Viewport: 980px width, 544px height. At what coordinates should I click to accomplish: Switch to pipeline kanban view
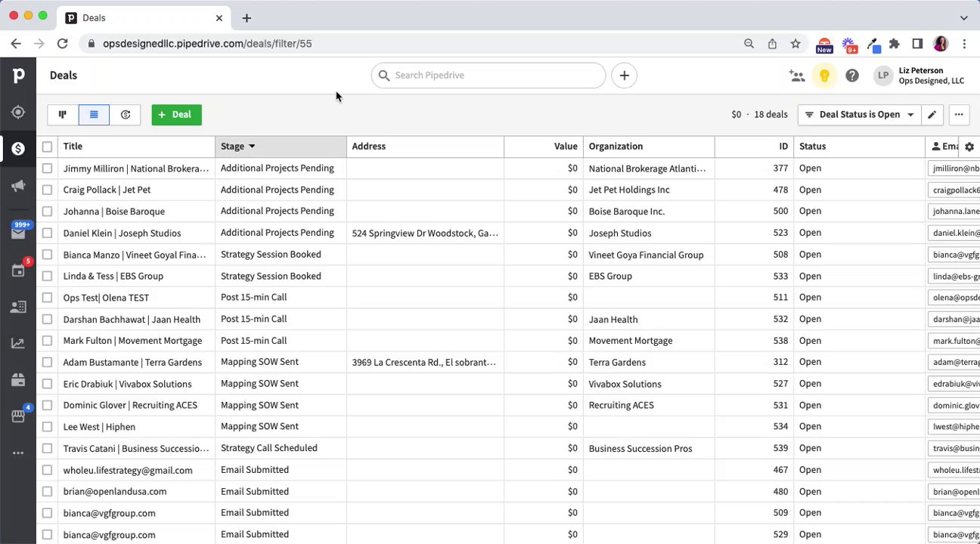click(62, 115)
